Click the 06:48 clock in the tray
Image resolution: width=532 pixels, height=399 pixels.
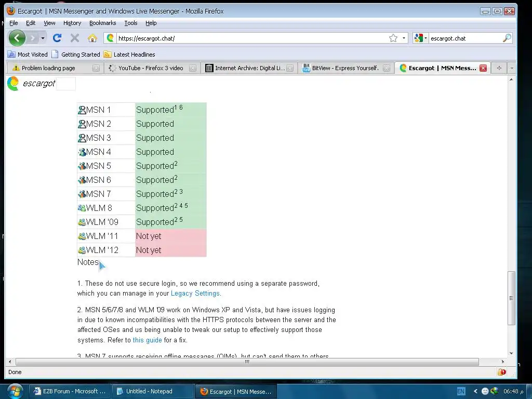pyautogui.click(x=513, y=391)
